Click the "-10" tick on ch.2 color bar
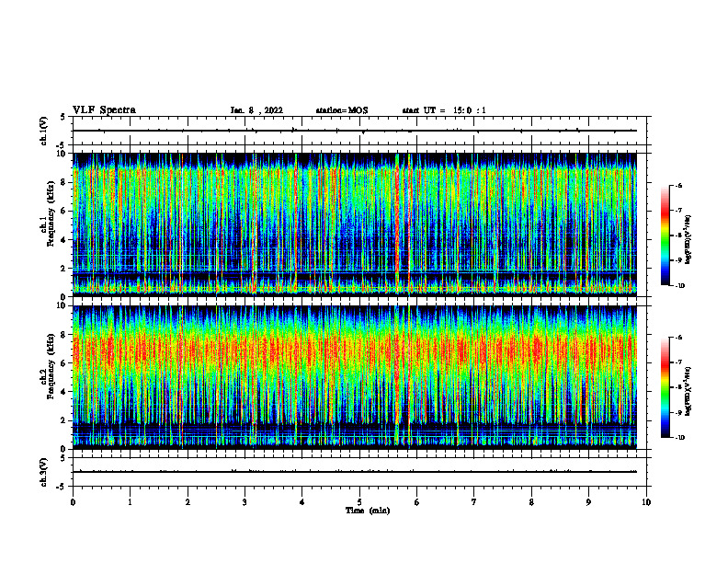 (x=680, y=438)
